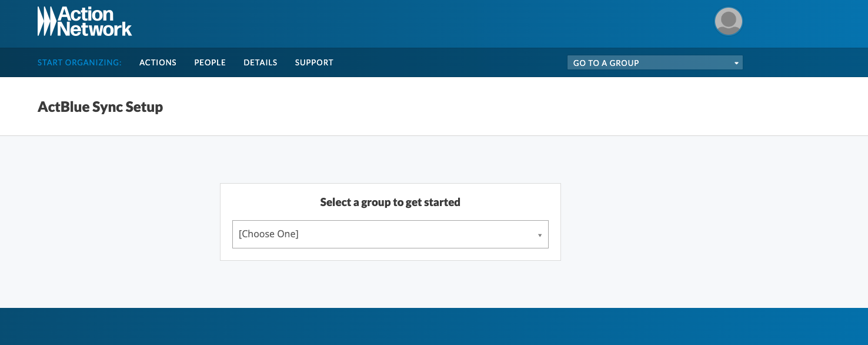Screen dimensions: 868x345
Task: Open the user profile avatar
Action: (x=729, y=21)
